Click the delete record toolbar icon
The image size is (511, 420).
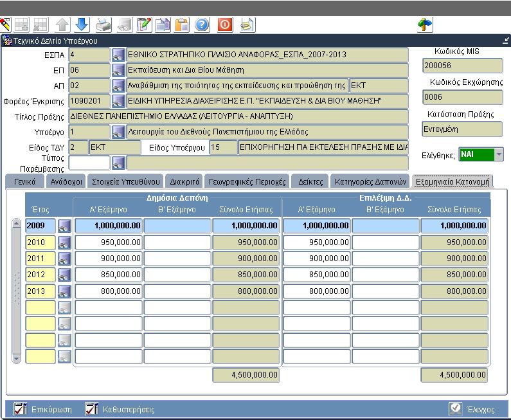[x=41, y=25]
